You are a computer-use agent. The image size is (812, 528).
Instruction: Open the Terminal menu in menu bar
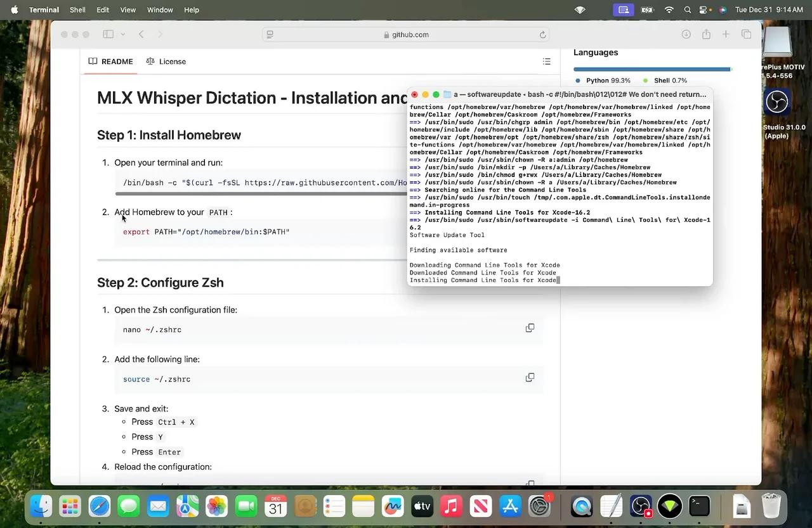(x=44, y=10)
